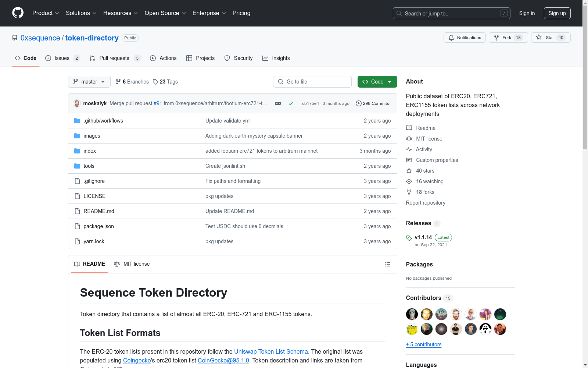
Task: Click the Notifications bell button
Action: pos(465,38)
